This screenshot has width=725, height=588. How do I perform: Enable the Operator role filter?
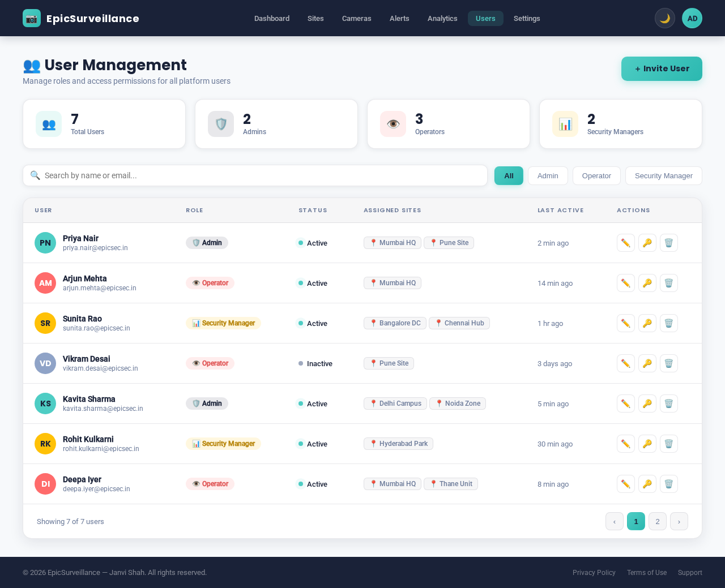click(x=596, y=175)
